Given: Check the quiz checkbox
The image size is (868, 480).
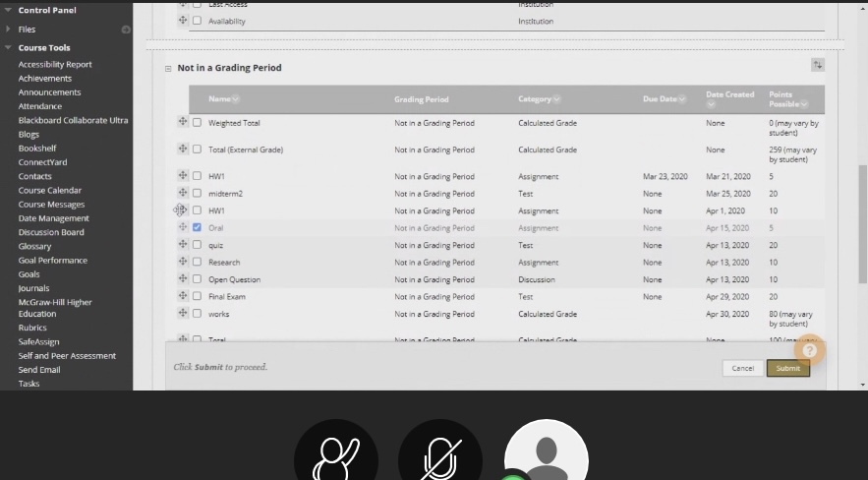Looking at the screenshot, I should tap(197, 244).
